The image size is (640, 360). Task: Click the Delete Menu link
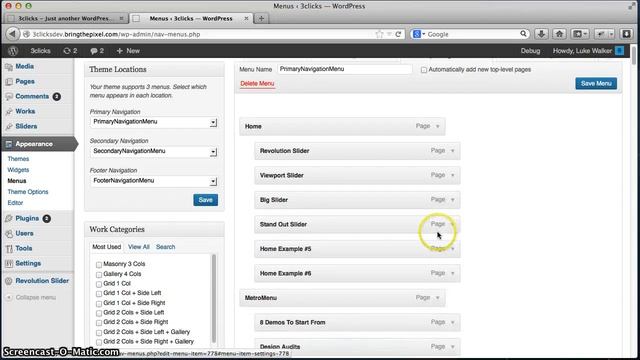[x=257, y=84]
